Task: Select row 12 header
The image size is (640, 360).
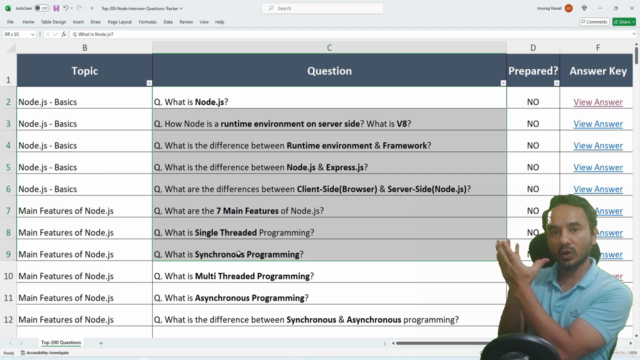Action: (x=8, y=315)
